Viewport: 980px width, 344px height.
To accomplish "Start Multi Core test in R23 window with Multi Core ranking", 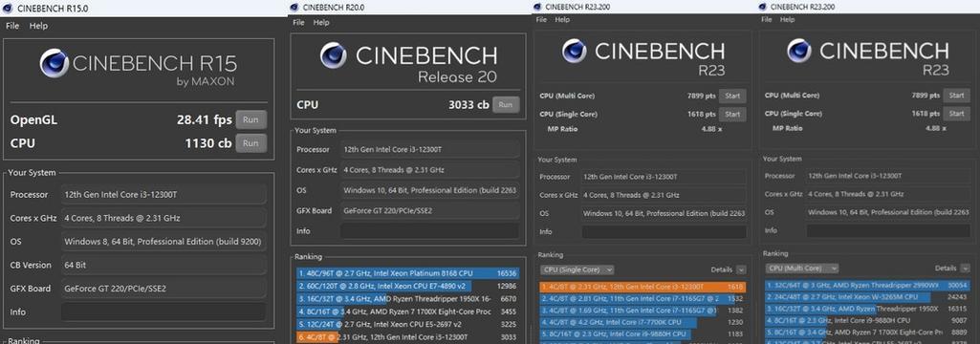I will [x=956, y=96].
